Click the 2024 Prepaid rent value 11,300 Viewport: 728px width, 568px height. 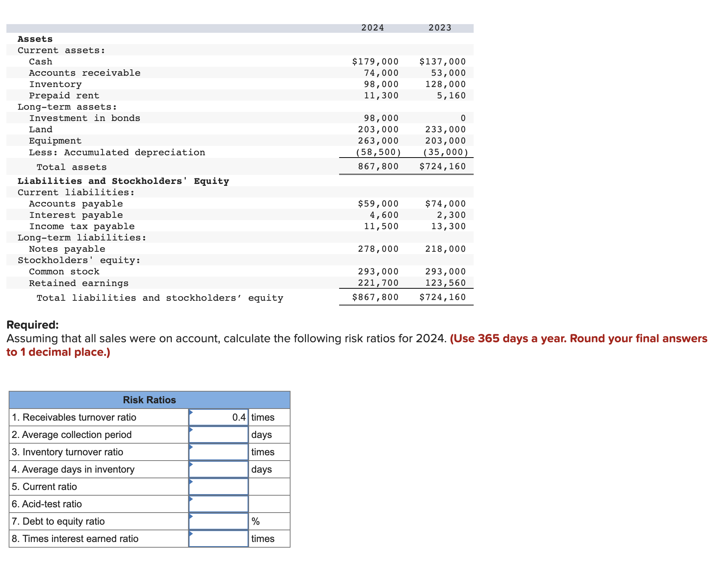tap(381, 95)
